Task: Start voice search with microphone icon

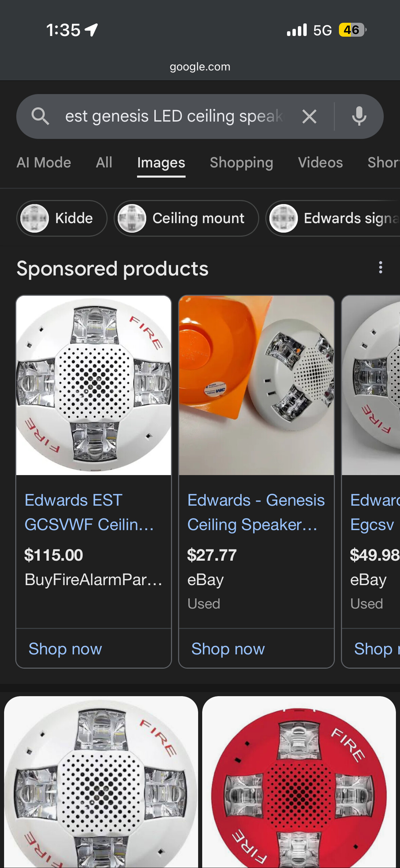Action: [359, 116]
